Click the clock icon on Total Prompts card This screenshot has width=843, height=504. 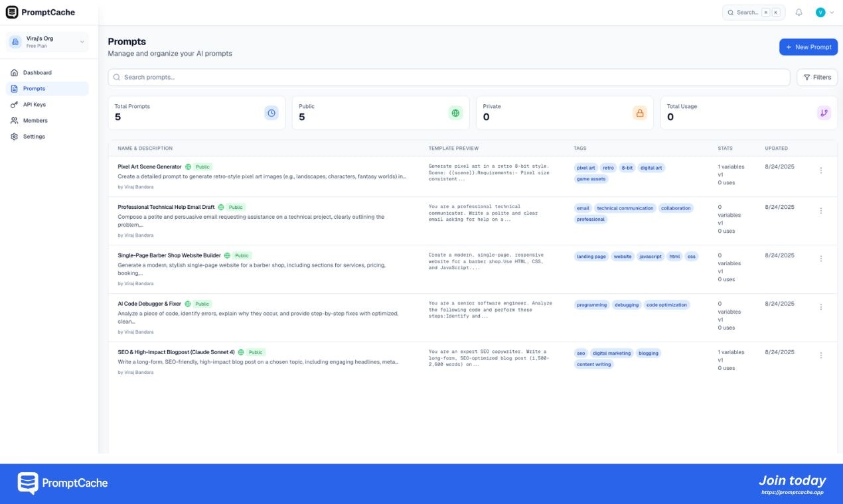tap(271, 113)
